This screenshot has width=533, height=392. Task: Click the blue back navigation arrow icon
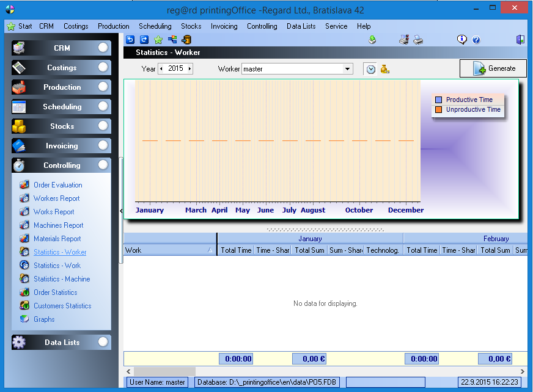(x=130, y=40)
